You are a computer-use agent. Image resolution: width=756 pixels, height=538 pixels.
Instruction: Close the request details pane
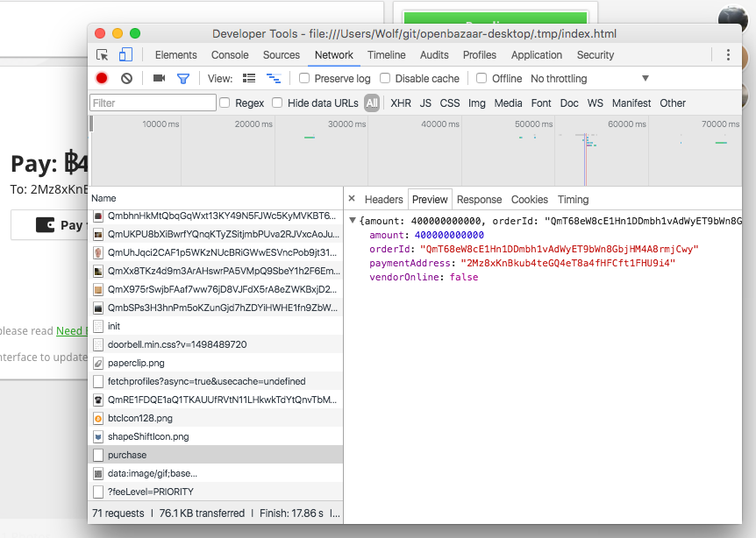pyautogui.click(x=352, y=198)
